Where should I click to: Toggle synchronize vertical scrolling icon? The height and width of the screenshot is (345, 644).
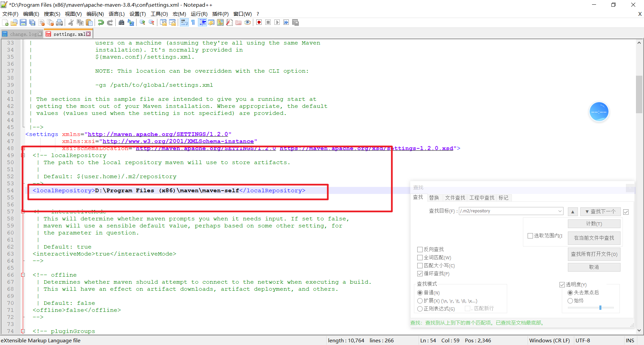click(x=163, y=22)
